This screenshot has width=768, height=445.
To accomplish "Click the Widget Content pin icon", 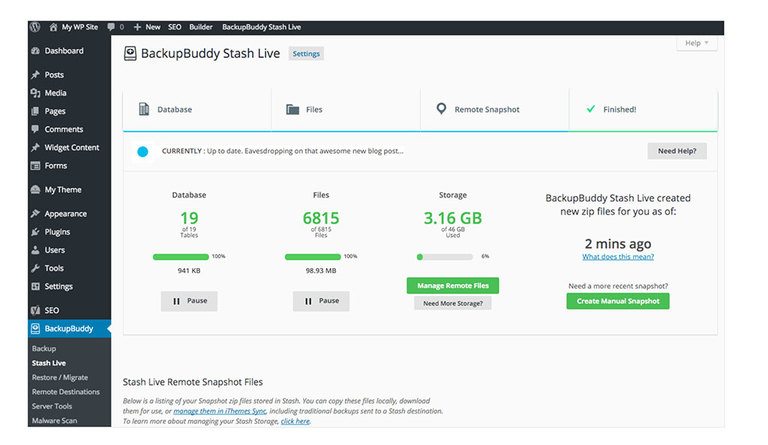I will [x=35, y=147].
